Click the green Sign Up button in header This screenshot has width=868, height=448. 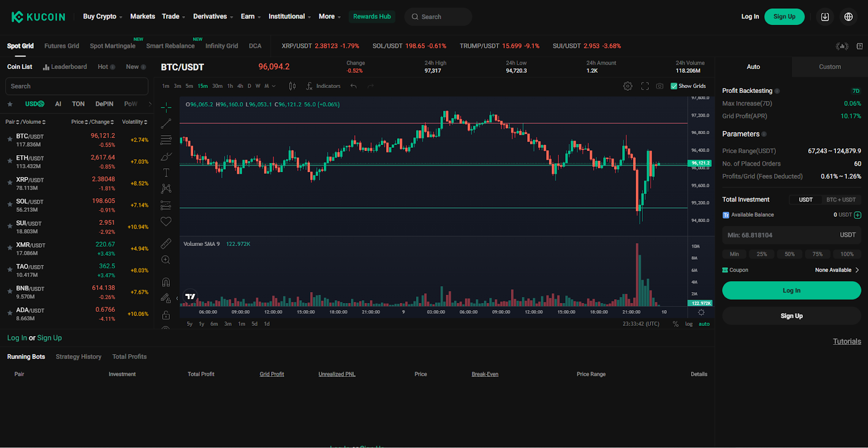point(784,17)
